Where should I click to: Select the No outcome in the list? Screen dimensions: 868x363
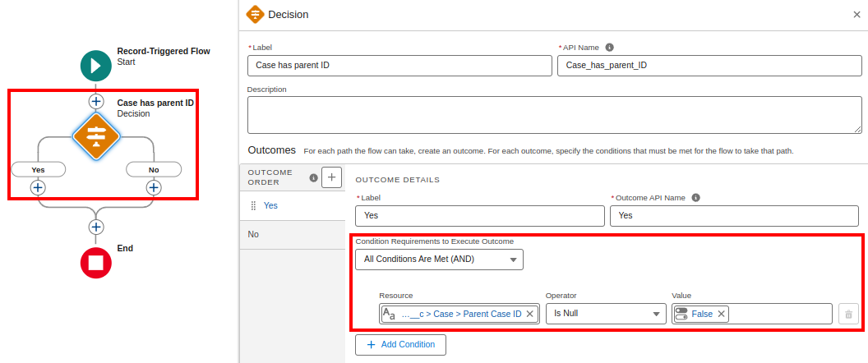pyautogui.click(x=254, y=234)
